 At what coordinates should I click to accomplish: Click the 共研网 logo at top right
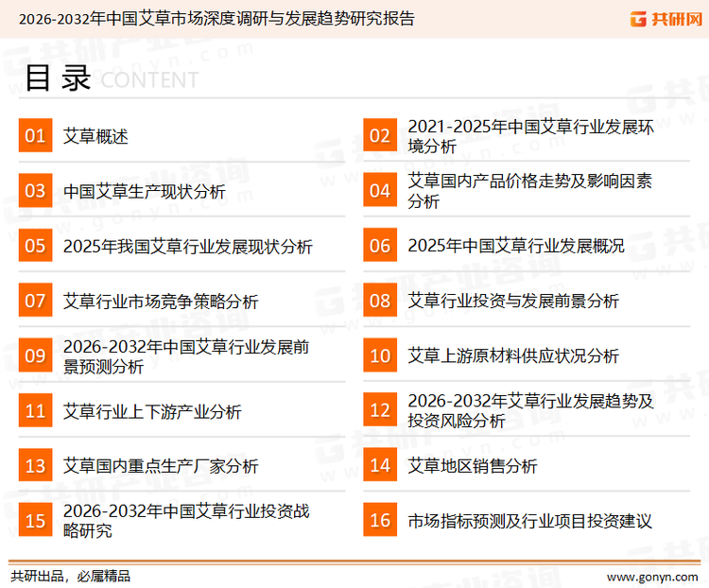point(666,19)
